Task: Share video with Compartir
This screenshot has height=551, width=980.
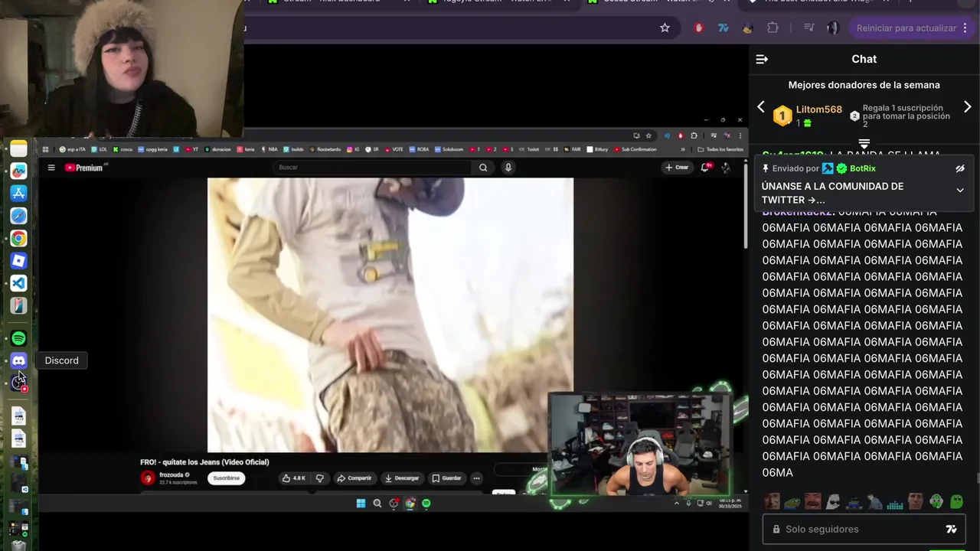Action: coord(354,478)
